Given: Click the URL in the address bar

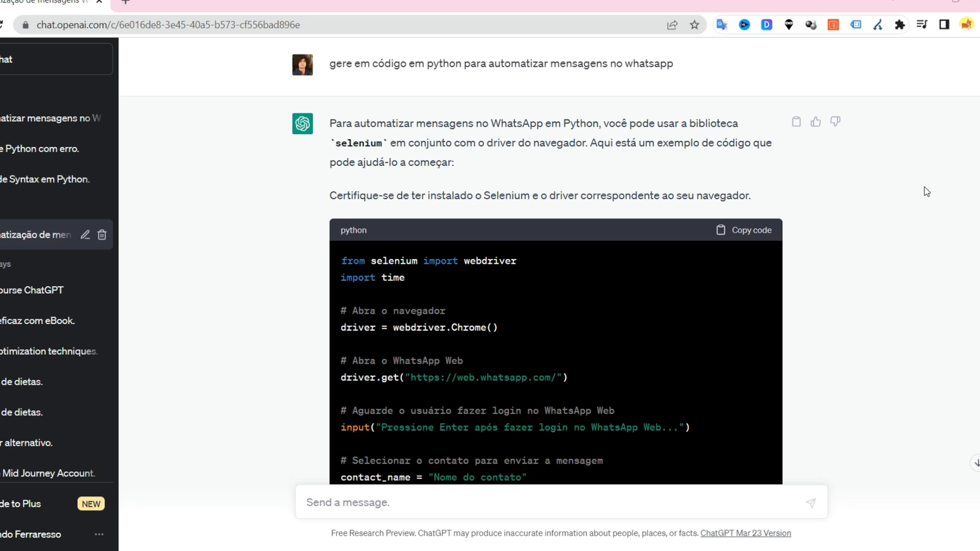Looking at the screenshot, I should point(168,25).
